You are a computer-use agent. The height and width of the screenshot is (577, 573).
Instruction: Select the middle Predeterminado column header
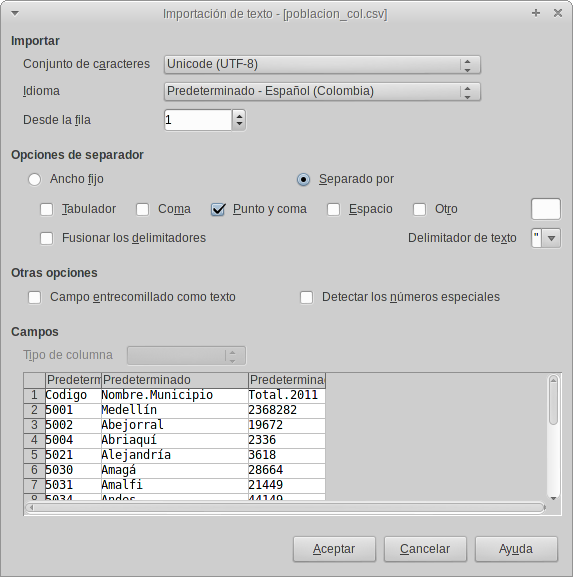[175, 380]
